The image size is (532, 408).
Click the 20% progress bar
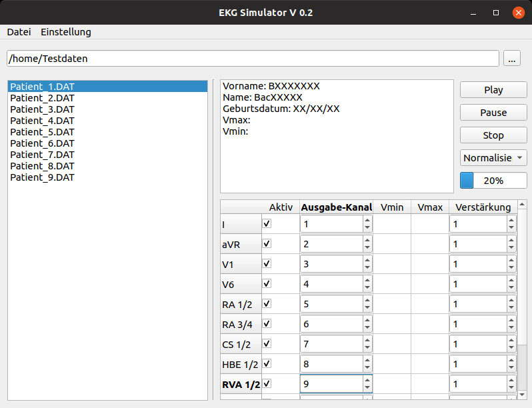(x=493, y=181)
